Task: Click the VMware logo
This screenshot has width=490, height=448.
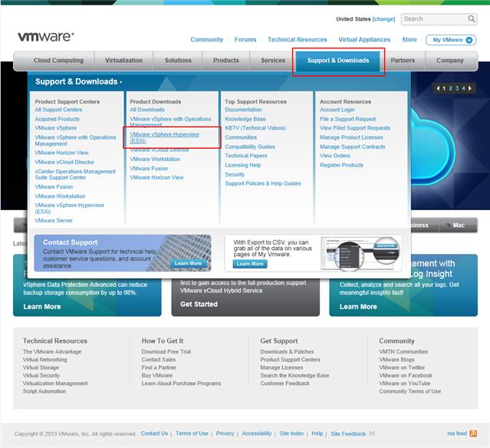Action: tap(46, 37)
